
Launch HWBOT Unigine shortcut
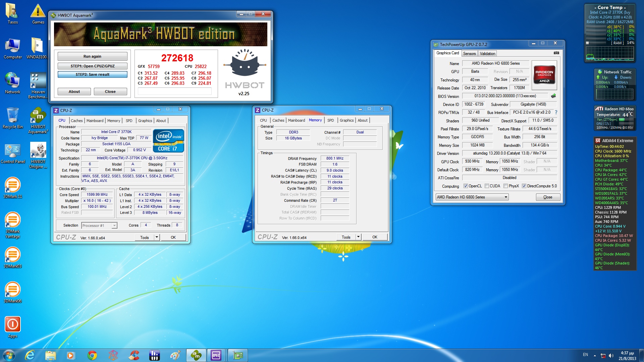pyautogui.click(x=38, y=156)
